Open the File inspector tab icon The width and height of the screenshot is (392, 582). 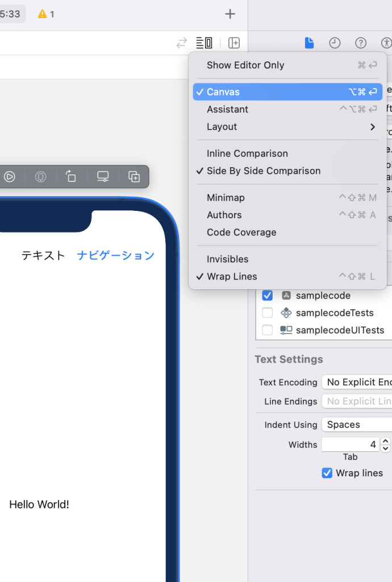[x=309, y=43]
